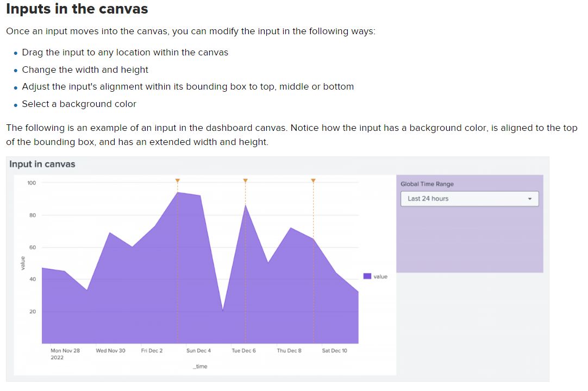Click the rightmost orange annotation marker triangle
The width and height of the screenshot is (588, 391).
point(313,180)
